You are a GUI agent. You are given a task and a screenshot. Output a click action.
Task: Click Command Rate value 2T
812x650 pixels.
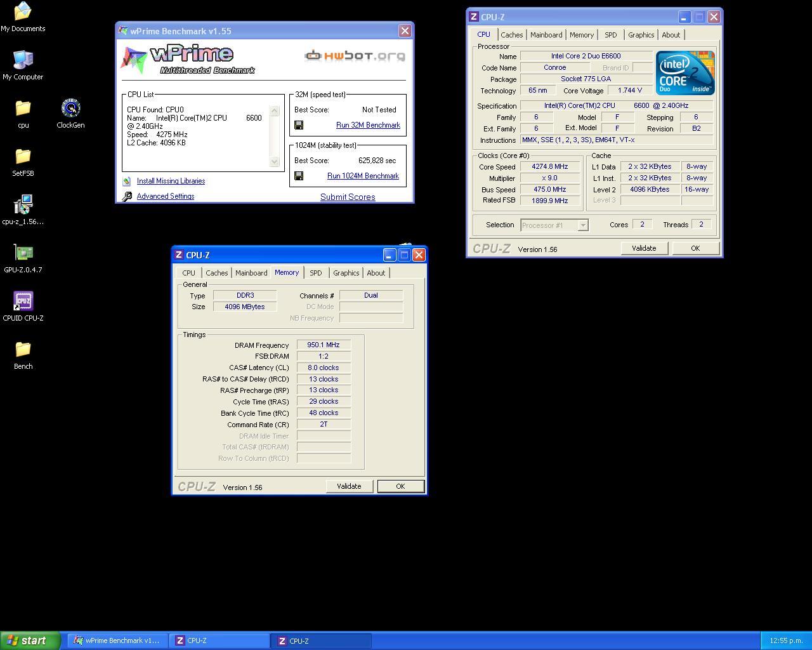coord(324,424)
